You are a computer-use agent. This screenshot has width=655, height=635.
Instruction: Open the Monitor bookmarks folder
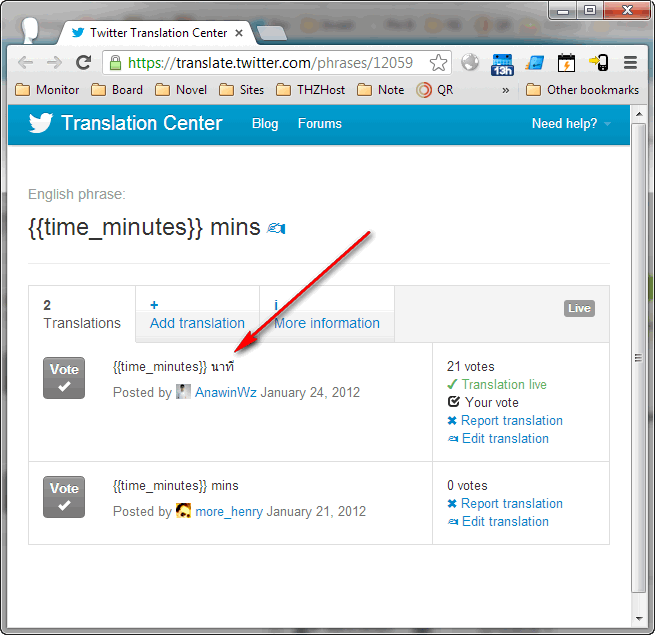tap(47, 90)
